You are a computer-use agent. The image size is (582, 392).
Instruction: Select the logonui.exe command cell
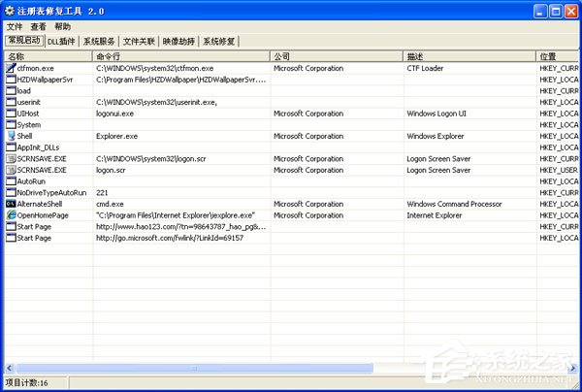pos(114,114)
